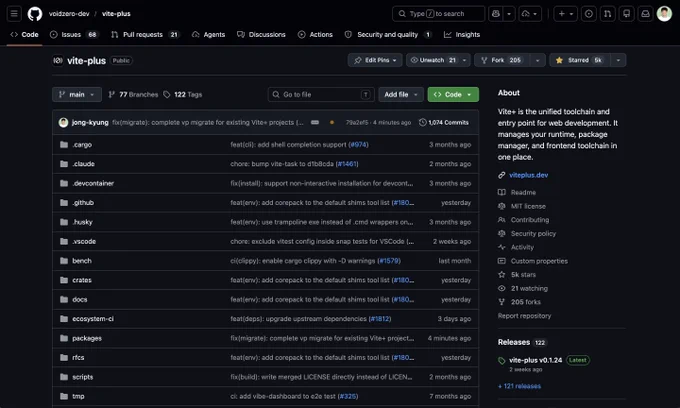Open the Copilot chat icon

pyautogui.click(x=496, y=14)
